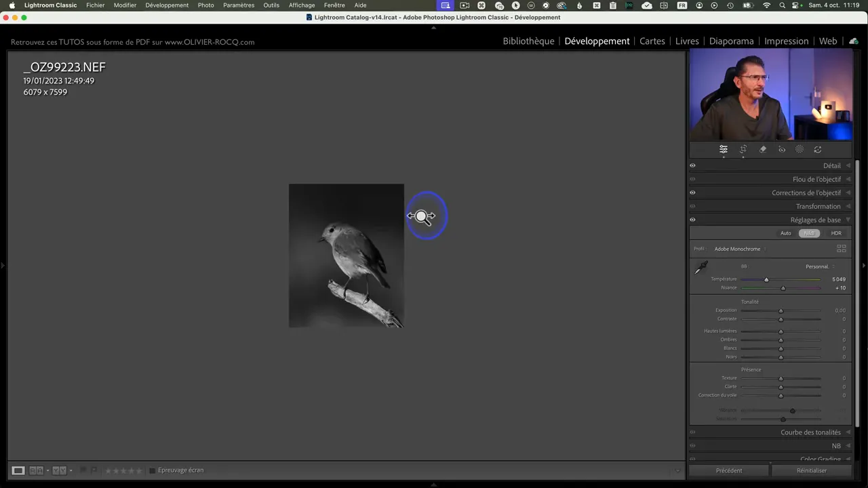Viewport: 868px width, 488px height.
Task: Open the Développement menu in menu bar
Action: coord(167,5)
